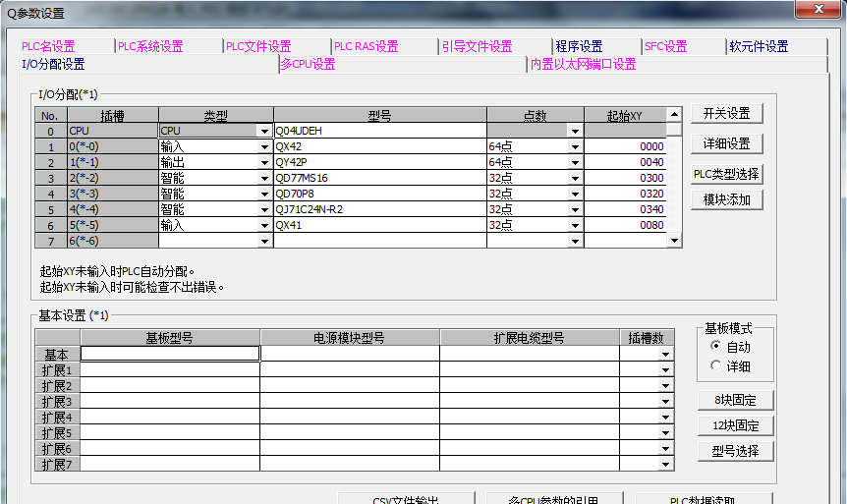Close the Q参数设置 dialog window
The height and width of the screenshot is (504, 847).
[x=818, y=10]
